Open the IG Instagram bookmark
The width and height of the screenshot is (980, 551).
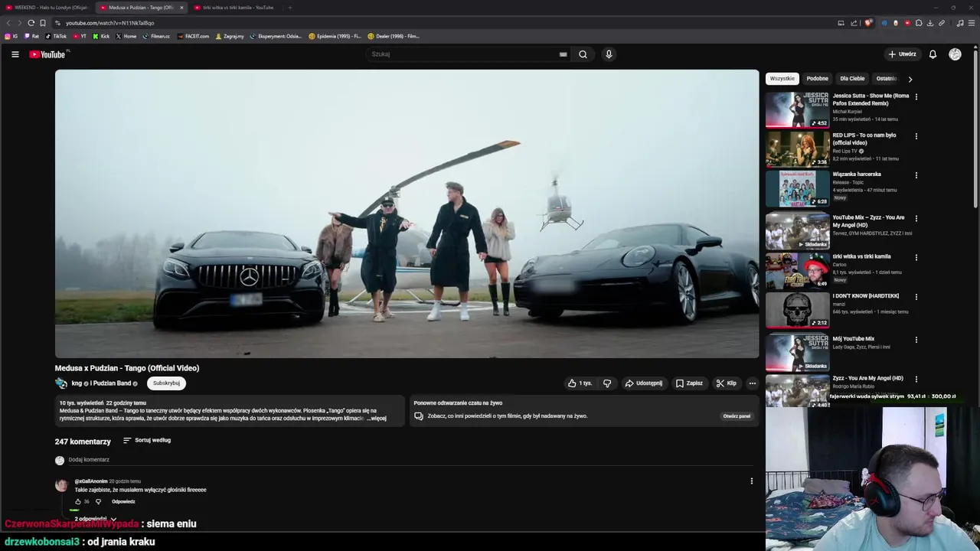(x=11, y=36)
